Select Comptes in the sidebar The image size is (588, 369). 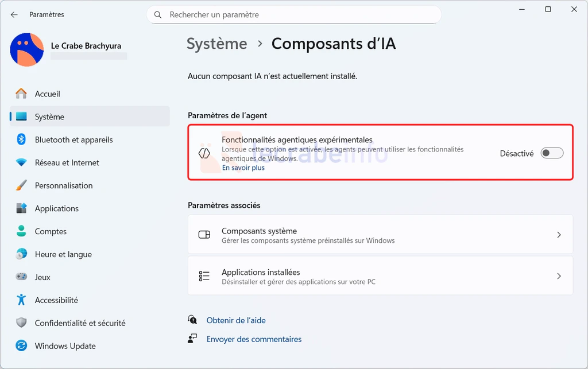51,231
